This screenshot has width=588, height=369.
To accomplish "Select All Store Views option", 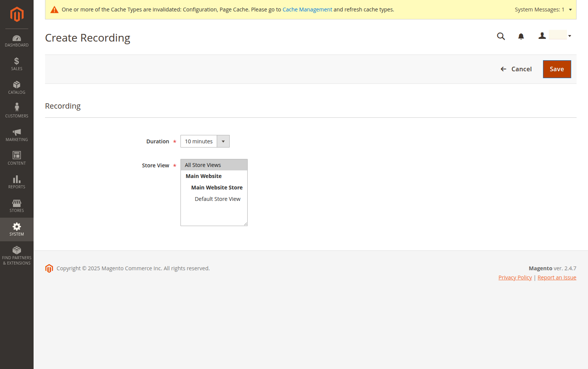I will tap(214, 165).
